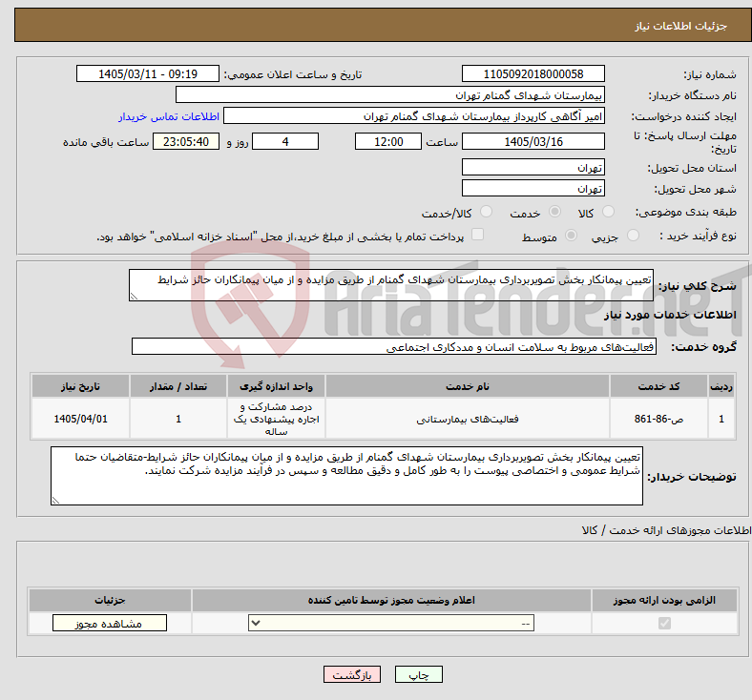Click the اطلاعات خدمات مورد نیاز heading
Image resolution: width=752 pixels, height=700 pixels.
click(x=670, y=315)
